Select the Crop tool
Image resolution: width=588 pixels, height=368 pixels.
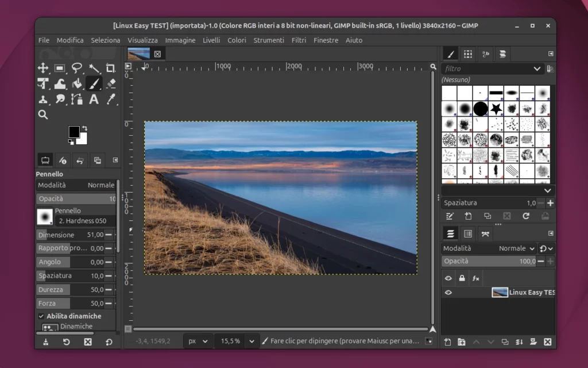111,68
